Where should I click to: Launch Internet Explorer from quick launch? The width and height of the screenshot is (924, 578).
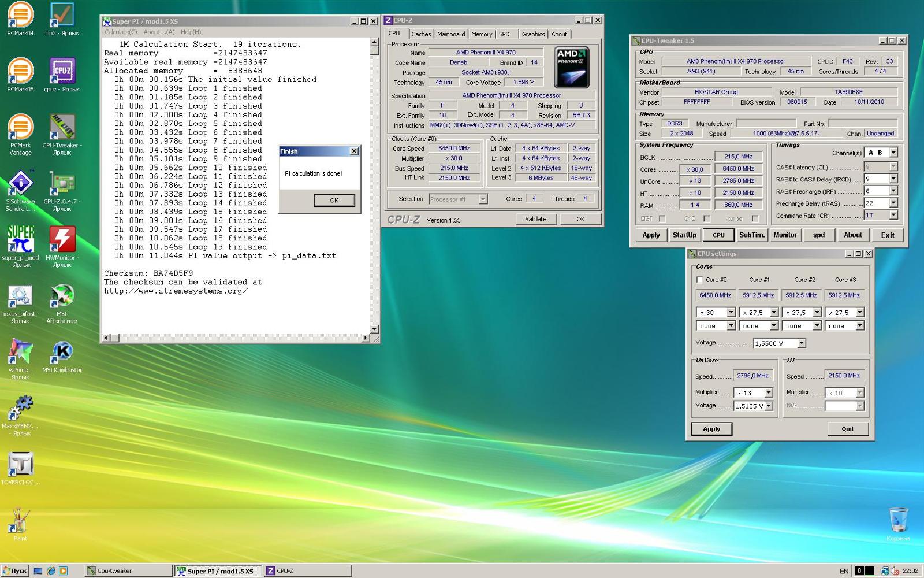coord(51,571)
